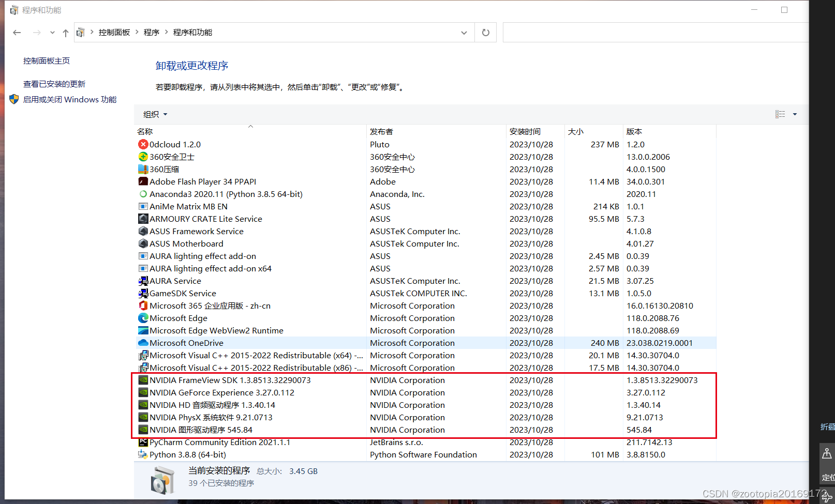Image resolution: width=835 pixels, height=504 pixels.
Task: Open 启用或关闭 Windows 功能 link
Action: point(70,99)
